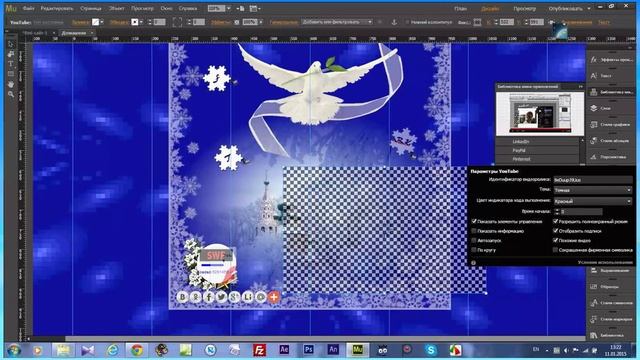This screenshot has height=360, width=640.
Task: Open the Стили маркеров panel
Action: click(x=611, y=319)
